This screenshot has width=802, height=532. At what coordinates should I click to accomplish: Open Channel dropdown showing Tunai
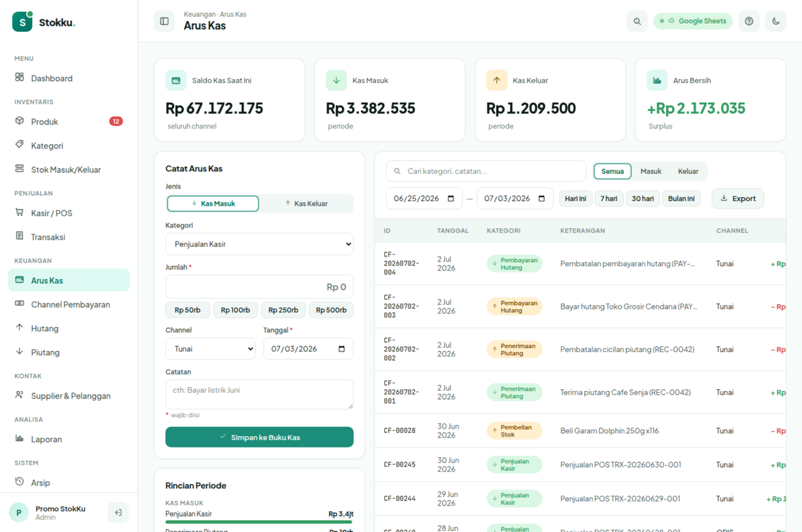click(211, 349)
